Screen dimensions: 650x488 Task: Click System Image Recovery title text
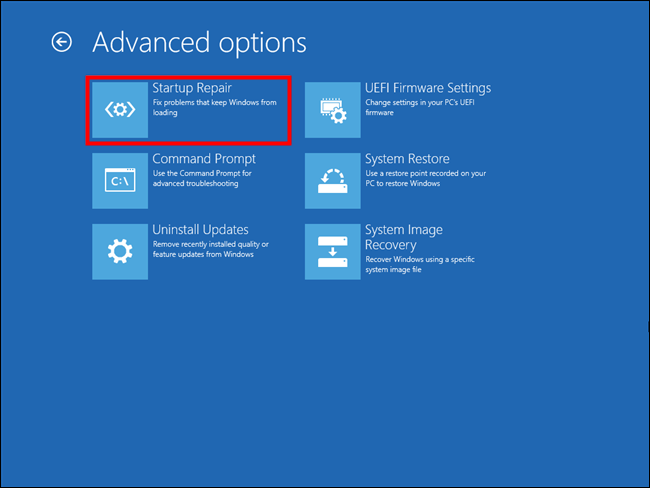pyautogui.click(x=404, y=238)
